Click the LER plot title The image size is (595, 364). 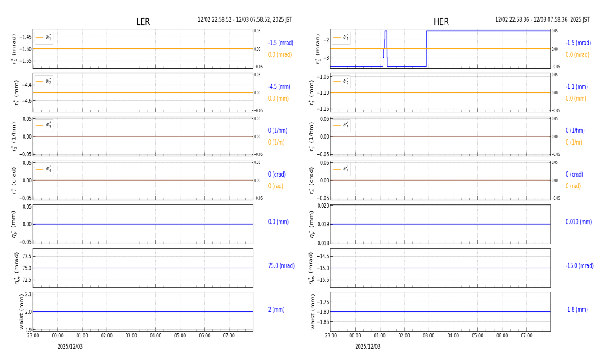143,22
